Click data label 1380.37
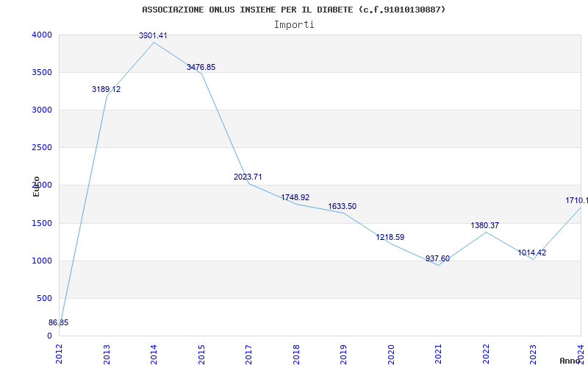Image resolution: width=588 pixels, height=368 pixels. click(x=485, y=226)
